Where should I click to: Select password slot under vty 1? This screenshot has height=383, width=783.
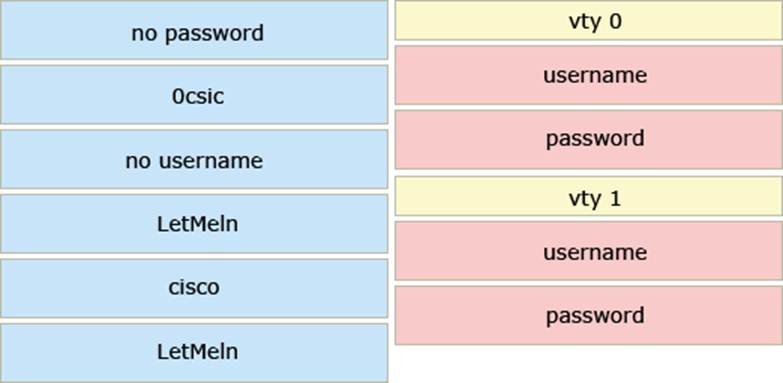pyautogui.click(x=589, y=315)
